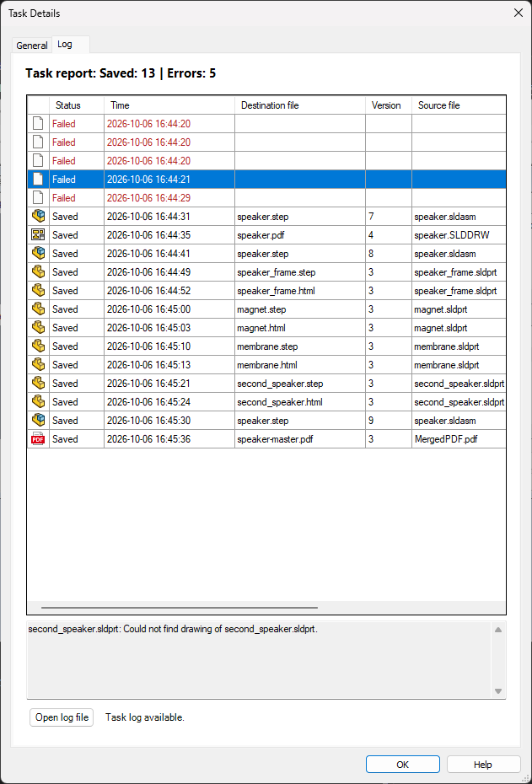Open Help for Task Details
Screen dimensions: 532x784
pyautogui.click(x=483, y=765)
